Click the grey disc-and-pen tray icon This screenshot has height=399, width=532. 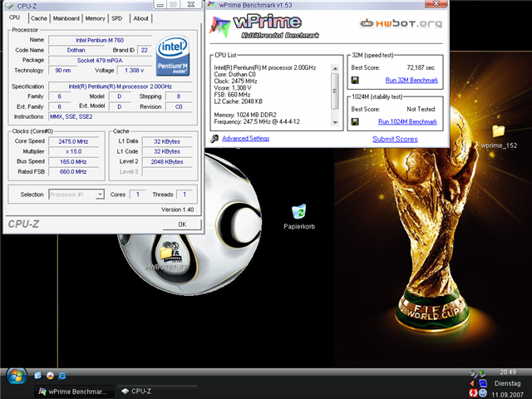[x=473, y=374]
